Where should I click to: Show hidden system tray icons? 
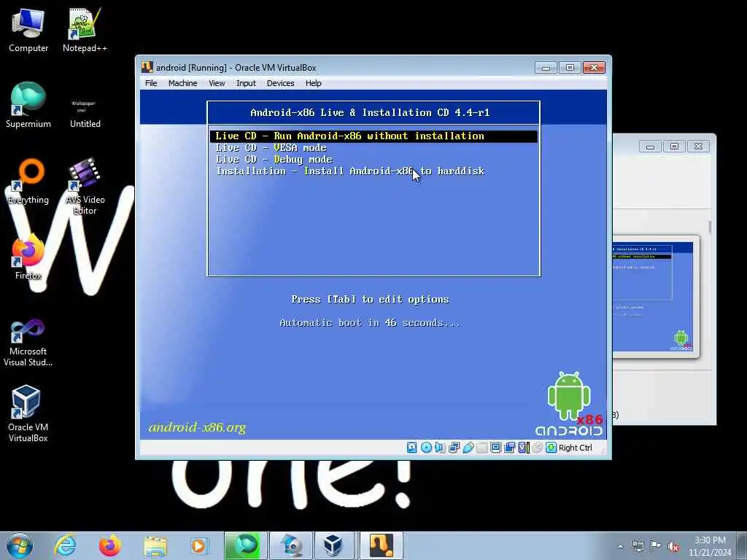pos(620,546)
